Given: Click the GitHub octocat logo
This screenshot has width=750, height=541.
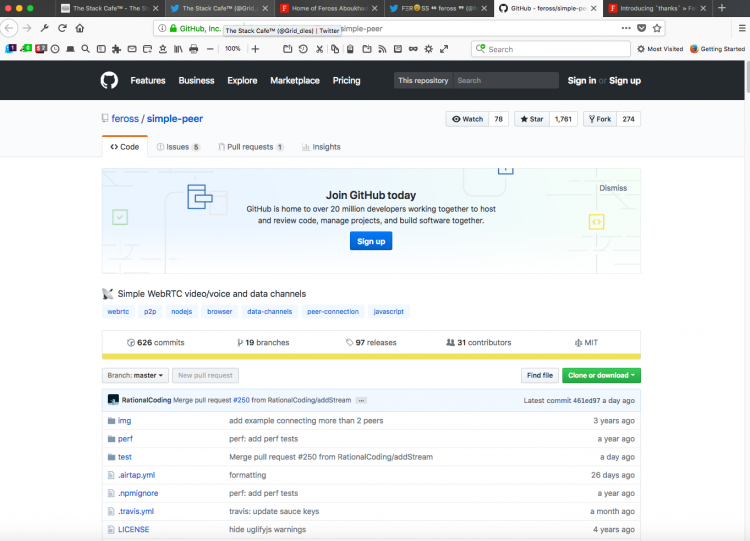Looking at the screenshot, I should click(x=109, y=80).
